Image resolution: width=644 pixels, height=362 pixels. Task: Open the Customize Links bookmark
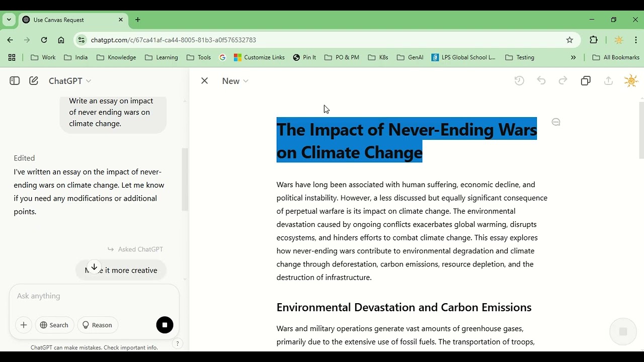(260, 57)
